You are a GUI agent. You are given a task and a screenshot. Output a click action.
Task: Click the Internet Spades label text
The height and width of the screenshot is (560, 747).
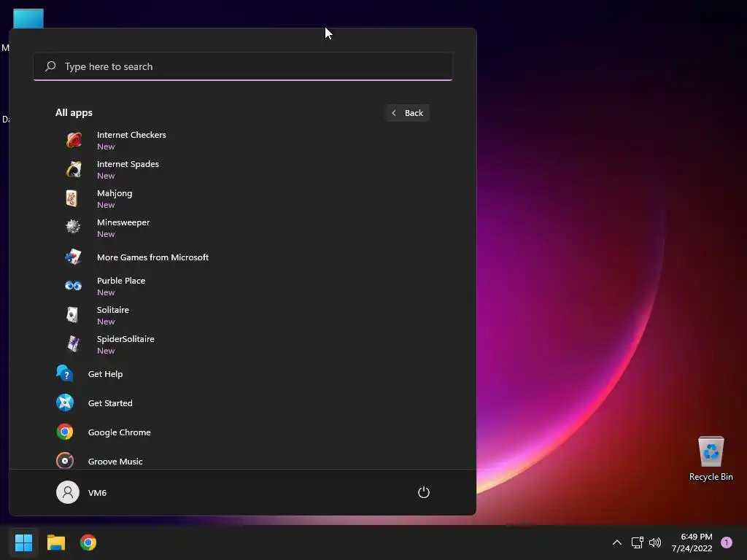click(128, 164)
